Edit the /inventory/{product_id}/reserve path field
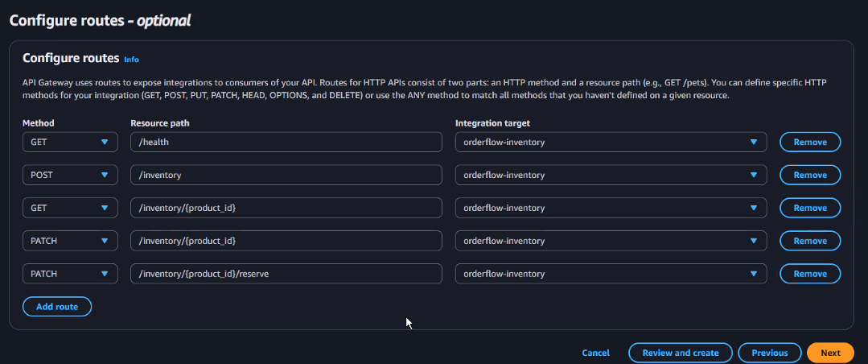Image resolution: width=868 pixels, height=364 pixels. 286,274
